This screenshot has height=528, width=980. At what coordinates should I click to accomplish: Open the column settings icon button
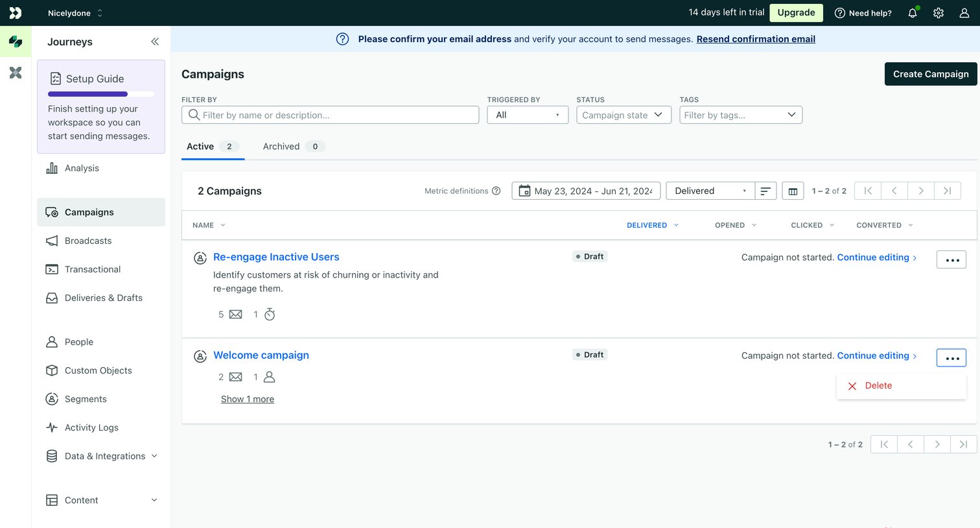(793, 191)
